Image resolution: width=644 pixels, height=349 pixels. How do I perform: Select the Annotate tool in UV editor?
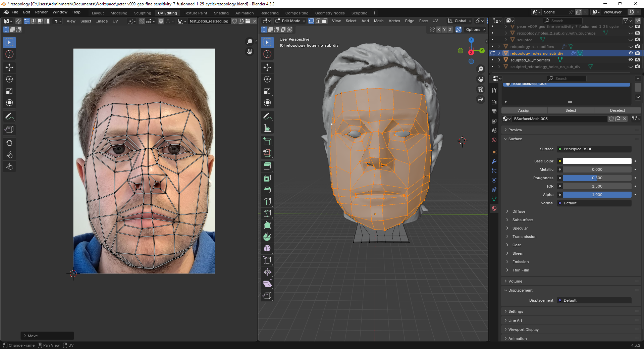tap(9, 116)
